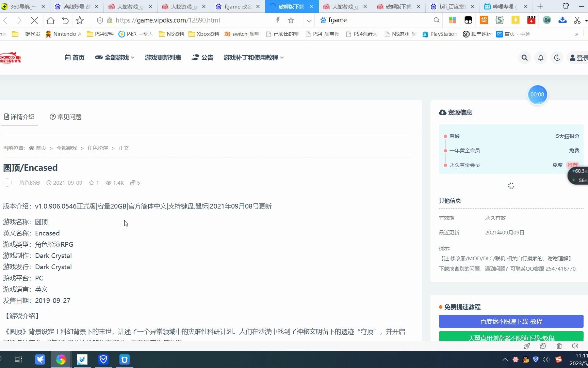Expand 游戏补丁和使用教程 dropdown

(x=254, y=58)
